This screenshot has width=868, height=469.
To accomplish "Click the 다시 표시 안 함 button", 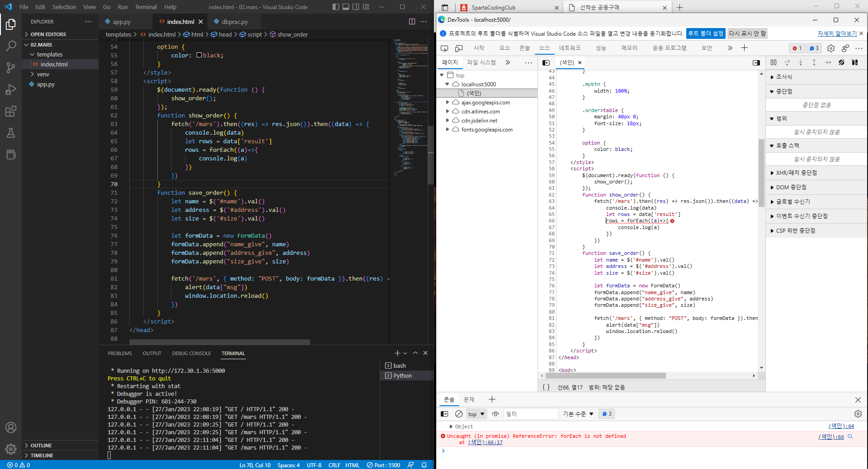I will (747, 33).
